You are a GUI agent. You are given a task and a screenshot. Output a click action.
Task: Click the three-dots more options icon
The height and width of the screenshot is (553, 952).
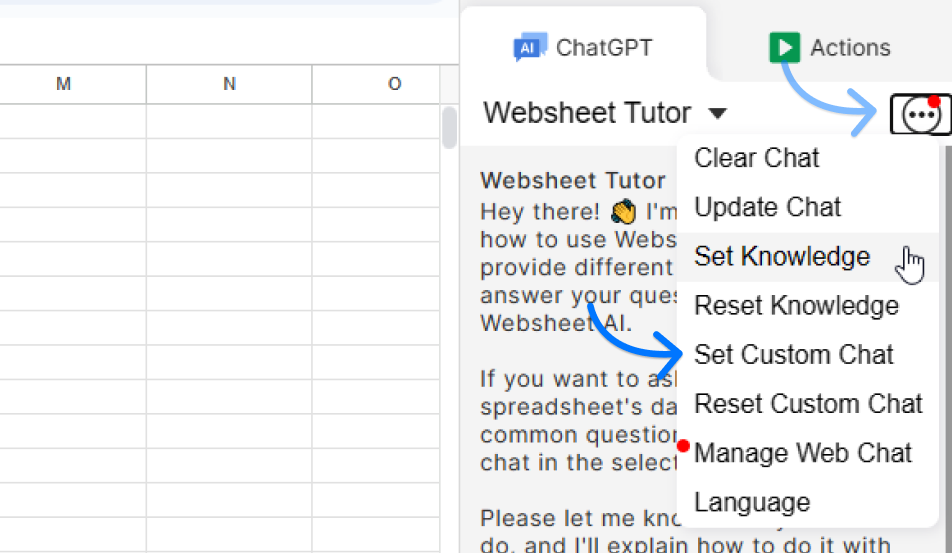tap(919, 115)
